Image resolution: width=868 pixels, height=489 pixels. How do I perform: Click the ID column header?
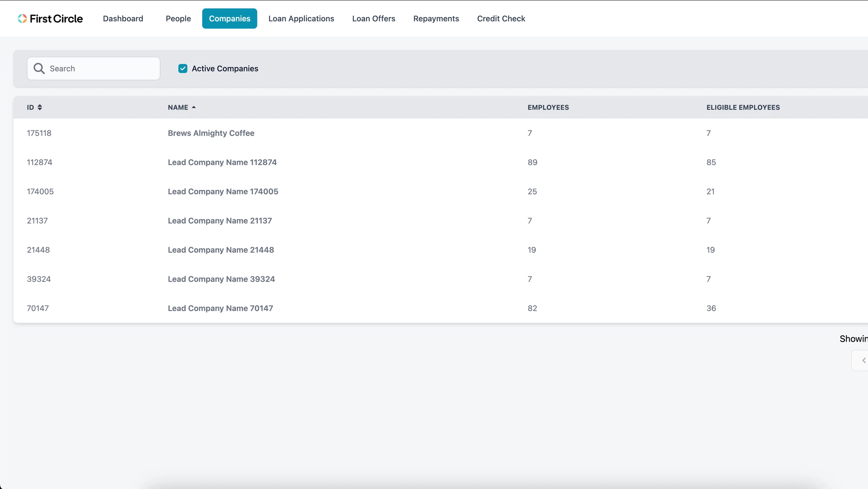[30, 107]
